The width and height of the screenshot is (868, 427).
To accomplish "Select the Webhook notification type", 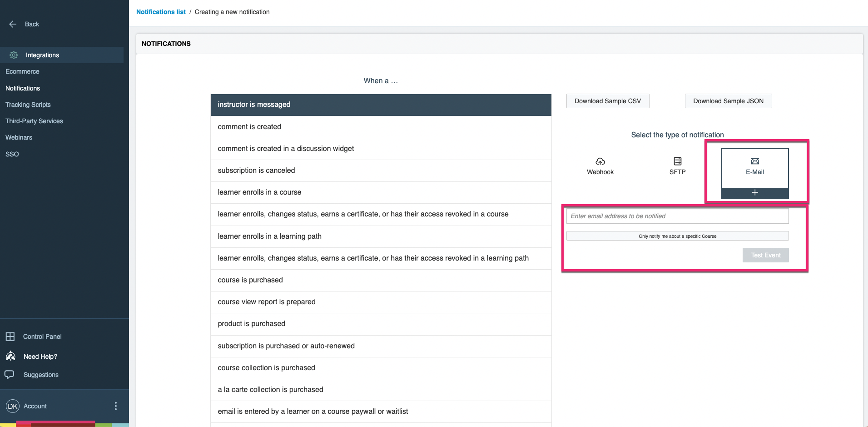I will tap(600, 166).
